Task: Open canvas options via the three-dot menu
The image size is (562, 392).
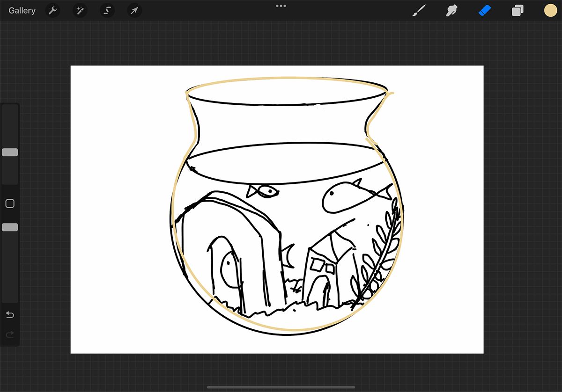Action: tap(281, 6)
